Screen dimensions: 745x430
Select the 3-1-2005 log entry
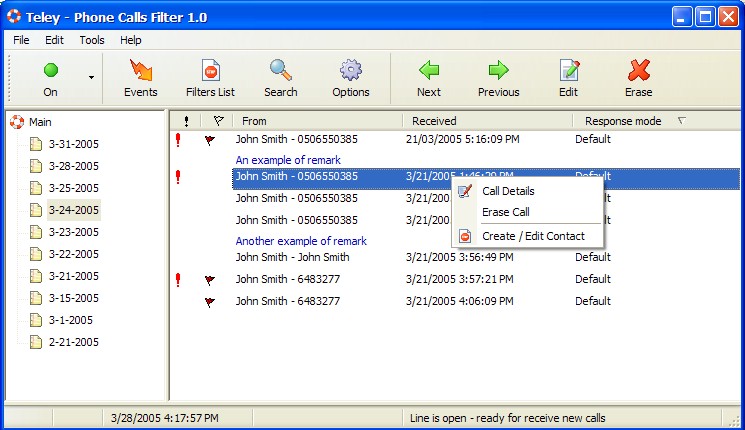[71, 320]
